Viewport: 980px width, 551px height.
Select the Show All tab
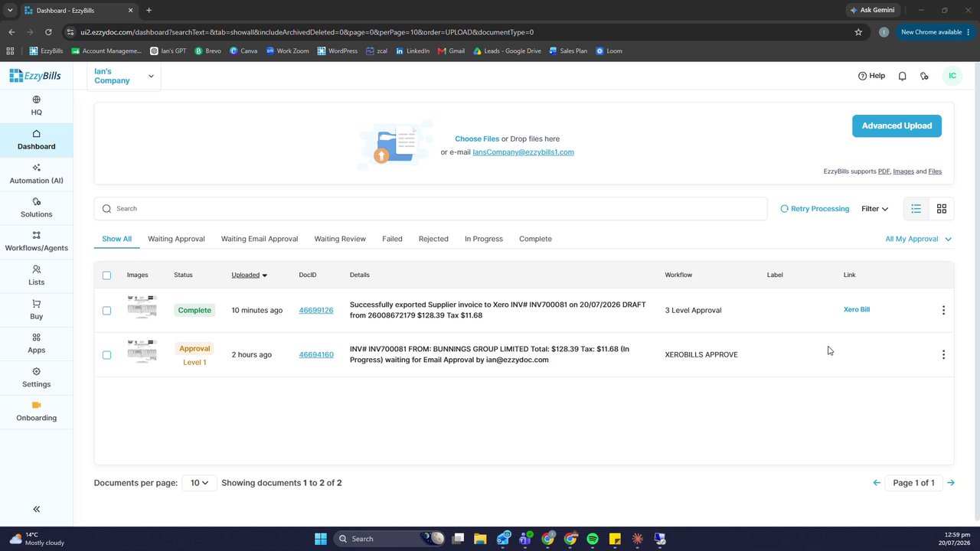pyautogui.click(x=116, y=239)
